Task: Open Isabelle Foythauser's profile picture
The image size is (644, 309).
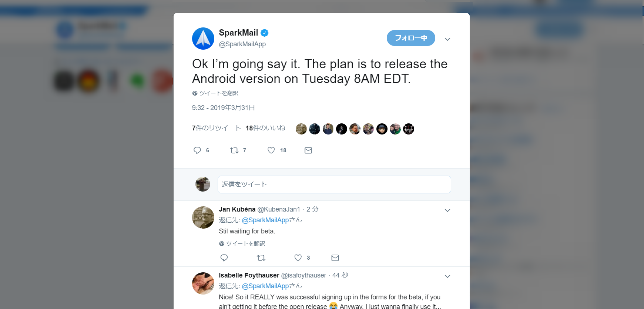Action: click(203, 283)
